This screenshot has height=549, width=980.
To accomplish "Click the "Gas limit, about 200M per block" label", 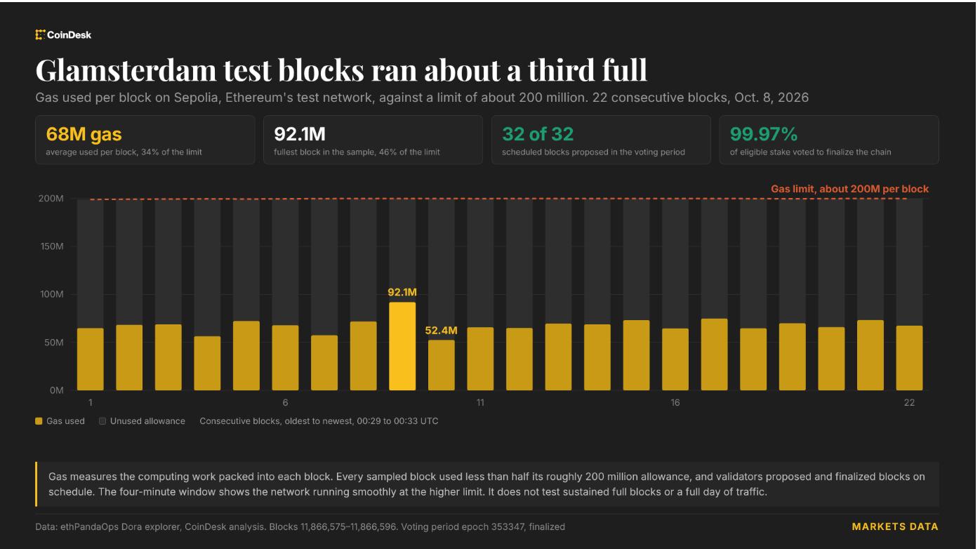I will coord(849,189).
